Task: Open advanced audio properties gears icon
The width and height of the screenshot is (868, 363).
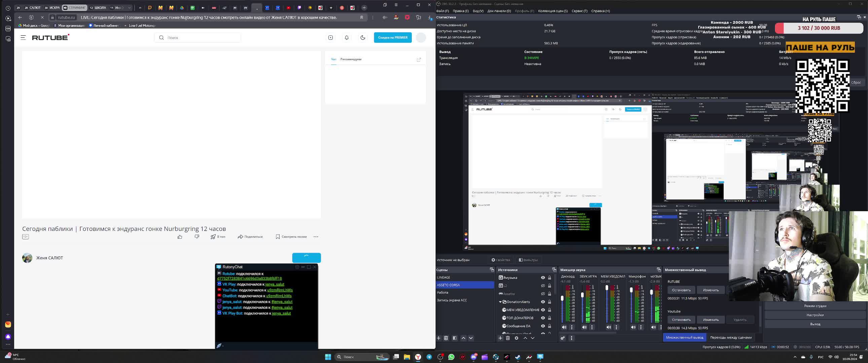Action: tap(563, 338)
